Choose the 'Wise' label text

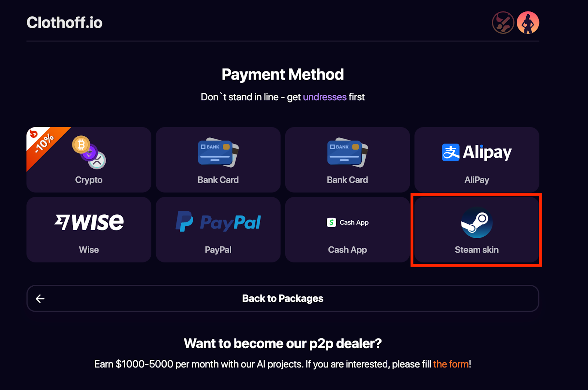point(89,250)
